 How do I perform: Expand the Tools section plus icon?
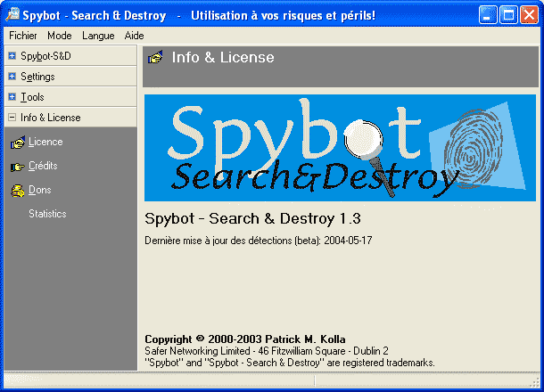coord(12,97)
